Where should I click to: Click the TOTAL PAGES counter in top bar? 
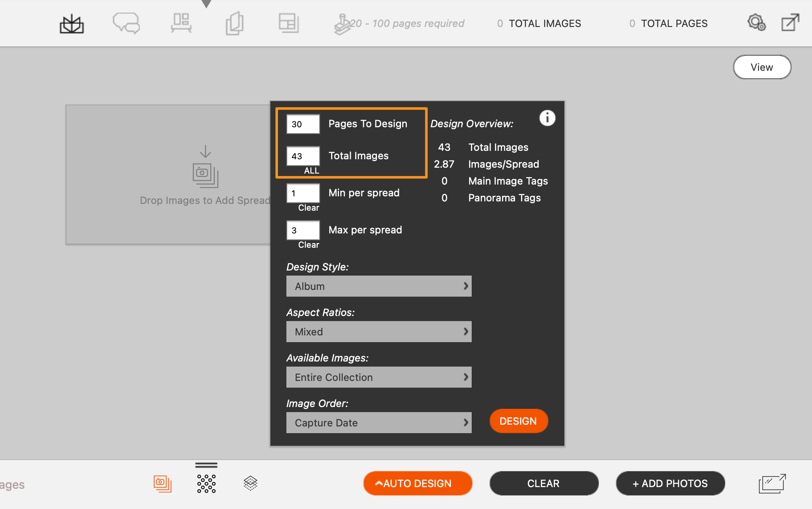pyautogui.click(x=668, y=24)
